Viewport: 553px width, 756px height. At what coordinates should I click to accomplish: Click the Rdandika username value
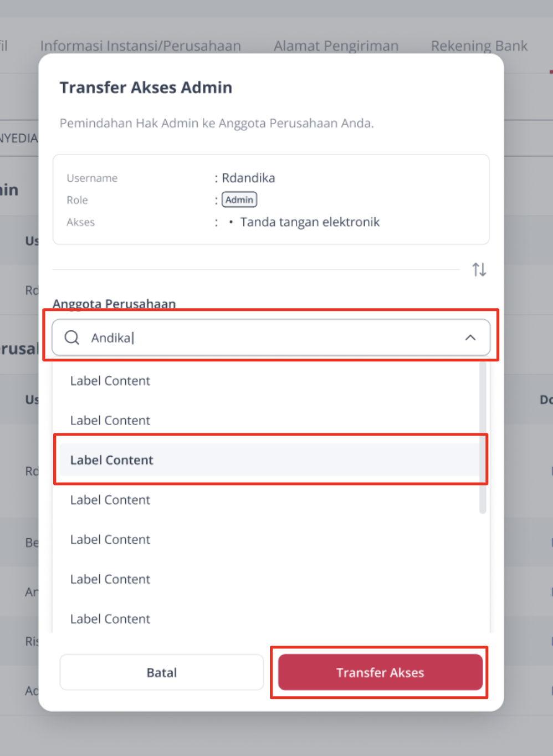pos(248,178)
